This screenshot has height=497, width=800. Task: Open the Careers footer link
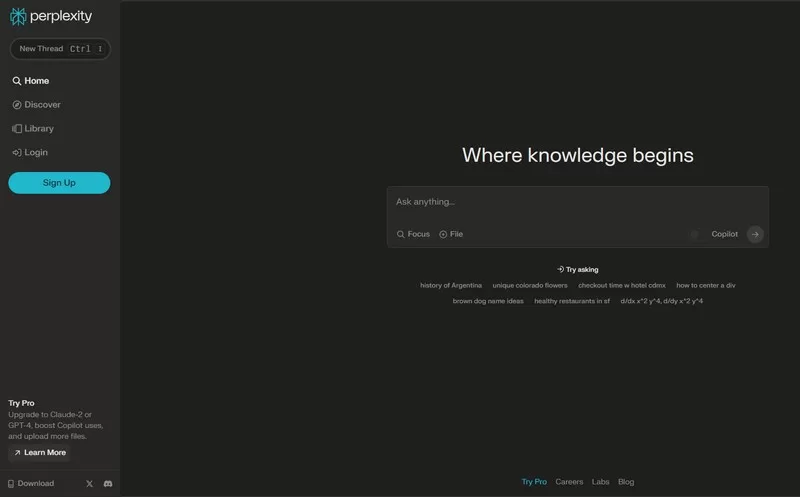[x=569, y=482]
